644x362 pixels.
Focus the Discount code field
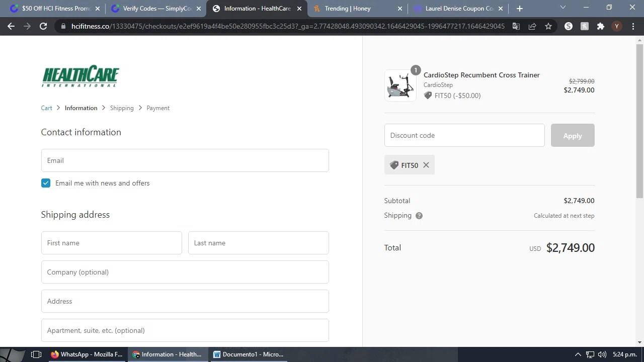464,135
